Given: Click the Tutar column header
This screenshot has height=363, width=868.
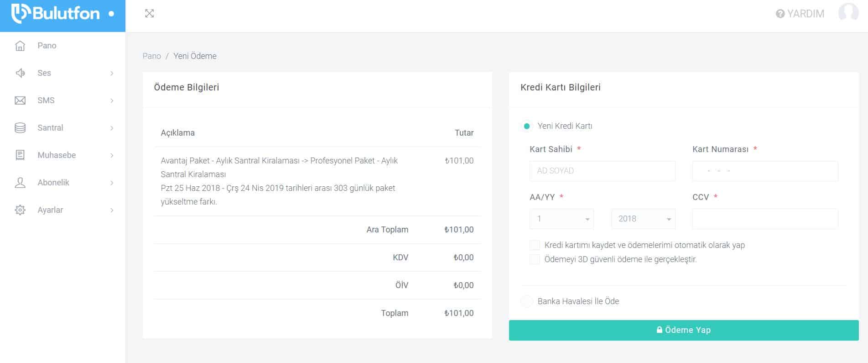Looking at the screenshot, I should pos(464,133).
